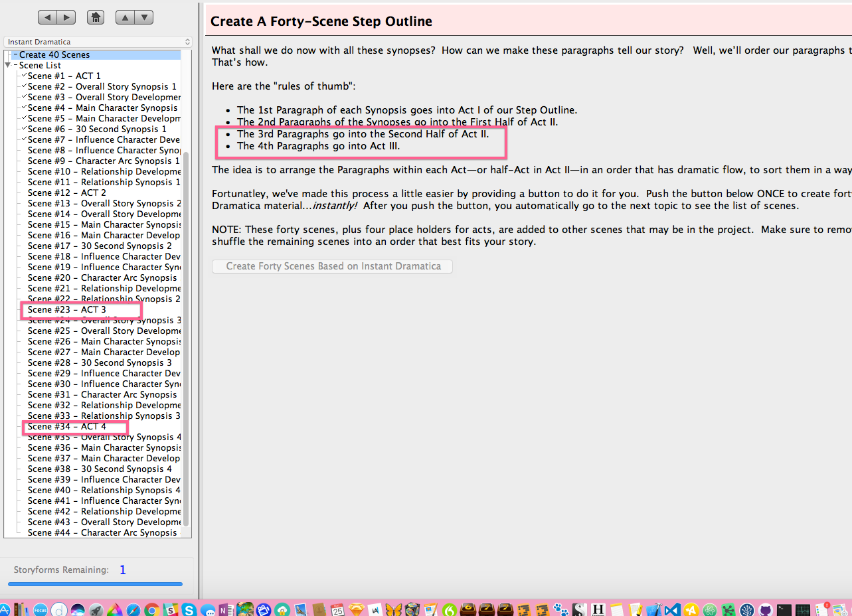Click the Home icon button

96,17
